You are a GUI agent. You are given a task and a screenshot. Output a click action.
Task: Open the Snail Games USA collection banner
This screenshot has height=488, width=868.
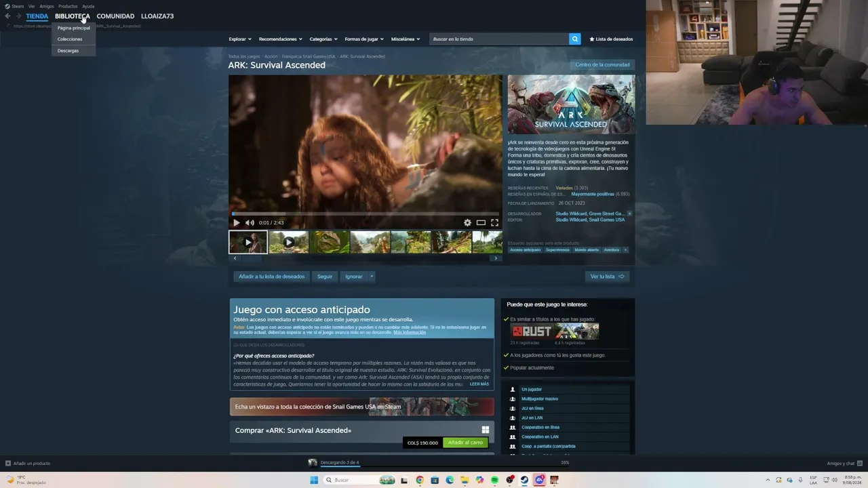tap(362, 407)
